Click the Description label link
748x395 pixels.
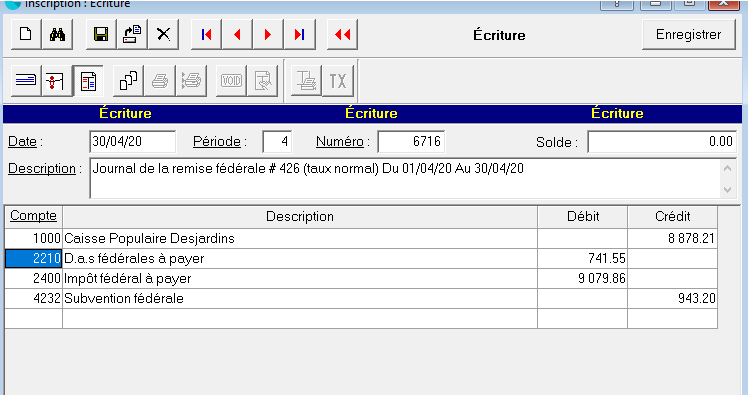click(42, 169)
